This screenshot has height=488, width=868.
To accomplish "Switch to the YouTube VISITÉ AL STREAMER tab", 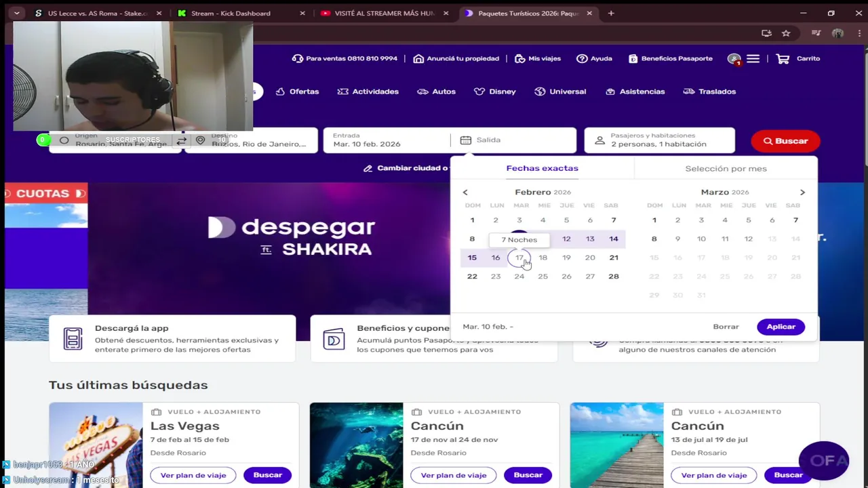I will point(384,13).
